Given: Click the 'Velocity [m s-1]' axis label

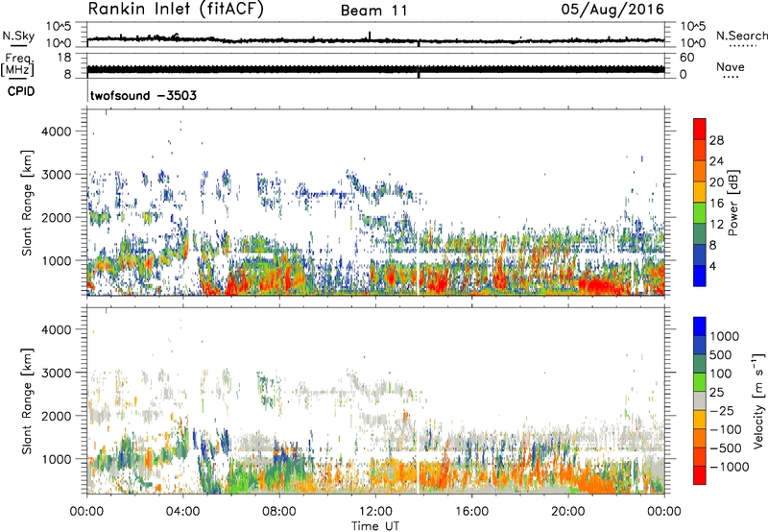Looking at the screenshot, I should [x=758, y=400].
